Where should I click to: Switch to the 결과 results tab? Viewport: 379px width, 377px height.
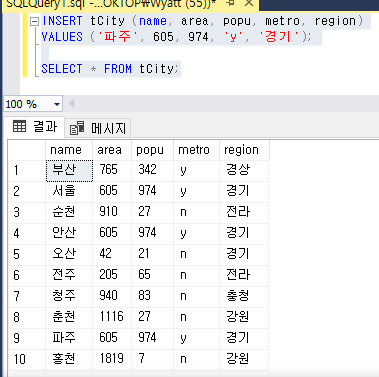pyautogui.click(x=34, y=127)
